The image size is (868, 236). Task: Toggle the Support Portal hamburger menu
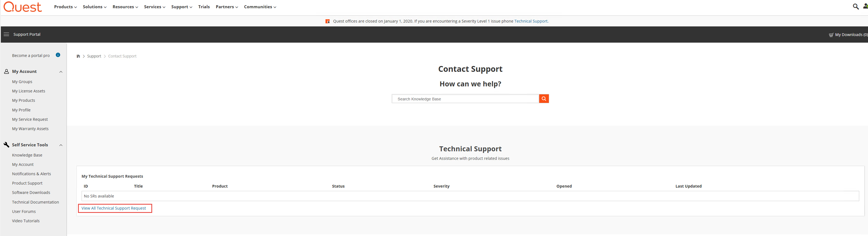(6, 34)
